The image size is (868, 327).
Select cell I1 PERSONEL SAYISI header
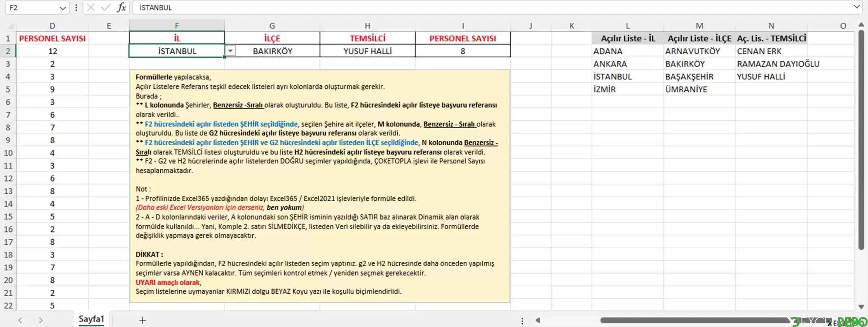point(463,38)
